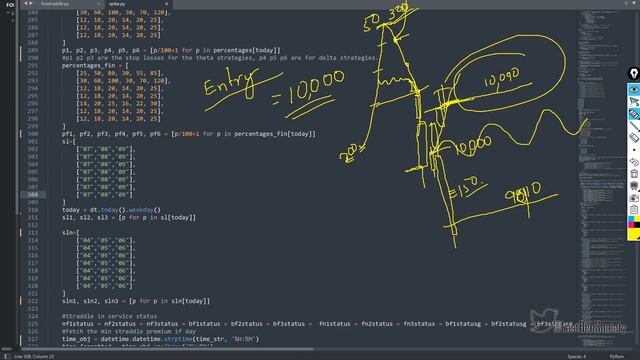
Task: Open the whiteboard mode icon
Action: pyautogui.click(x=633, y=186)
